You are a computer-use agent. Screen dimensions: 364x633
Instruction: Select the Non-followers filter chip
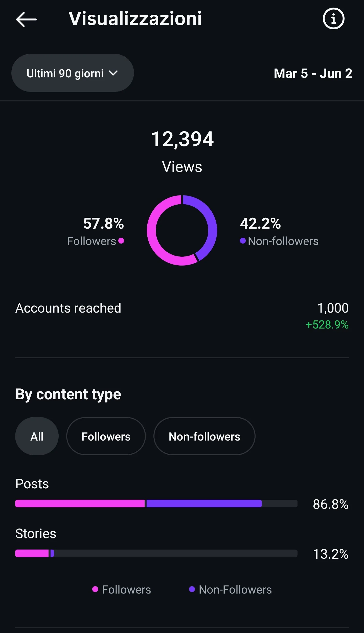(204, 436)
